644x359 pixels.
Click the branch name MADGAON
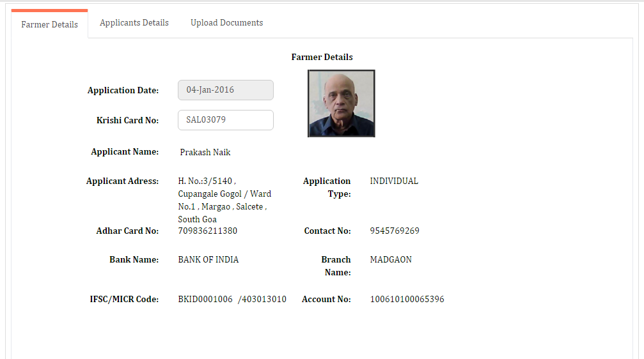pyautogui.click(x=391, y=259)
